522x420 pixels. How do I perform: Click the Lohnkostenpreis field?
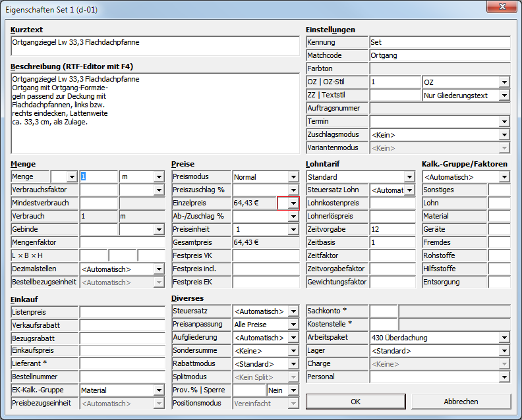[x=393, y=203]
